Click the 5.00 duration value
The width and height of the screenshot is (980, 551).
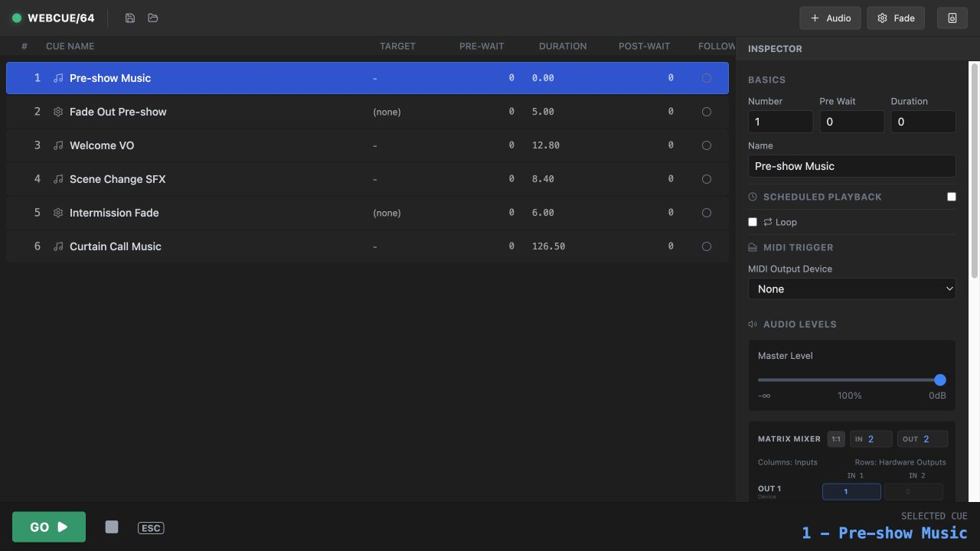click(543, 112)
